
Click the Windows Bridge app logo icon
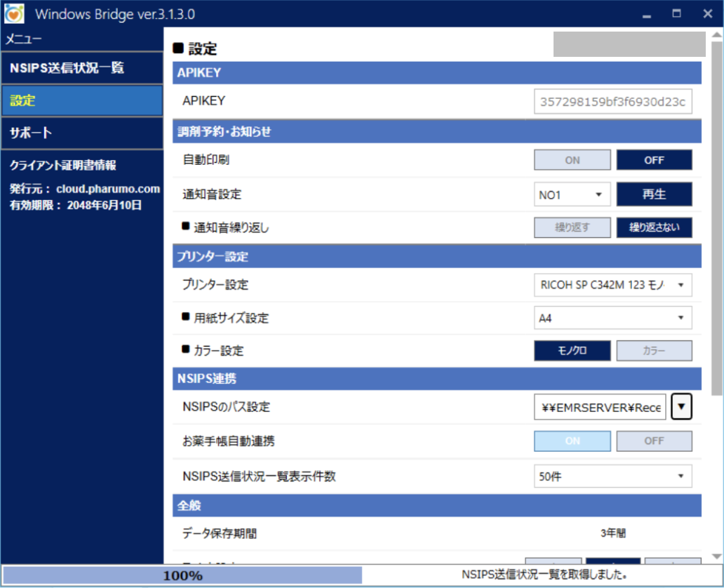click(14, 13)
